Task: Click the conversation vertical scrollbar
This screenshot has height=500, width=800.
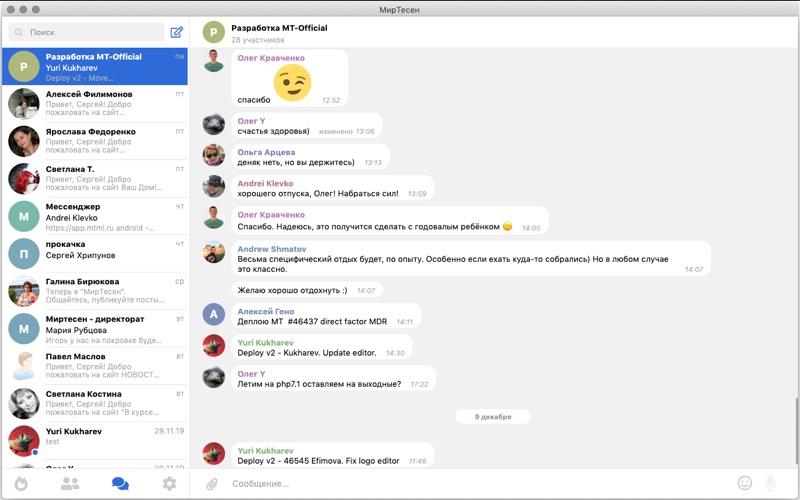Action: coord(796,430)
